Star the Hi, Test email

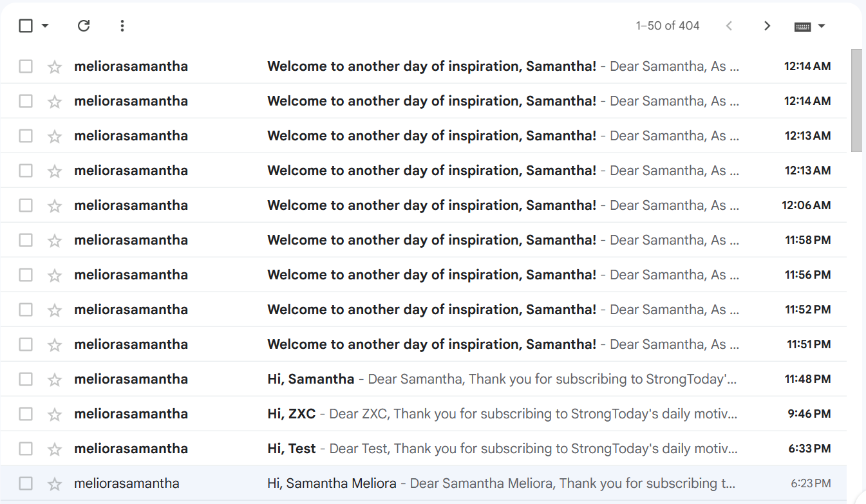point(55,449)
